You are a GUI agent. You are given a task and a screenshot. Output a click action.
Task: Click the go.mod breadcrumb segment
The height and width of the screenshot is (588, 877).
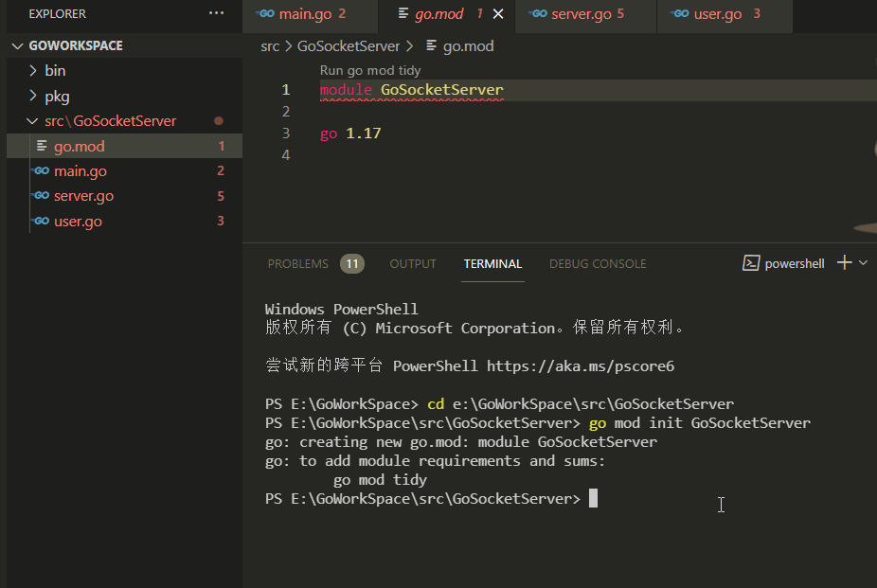tap(468, 46)
